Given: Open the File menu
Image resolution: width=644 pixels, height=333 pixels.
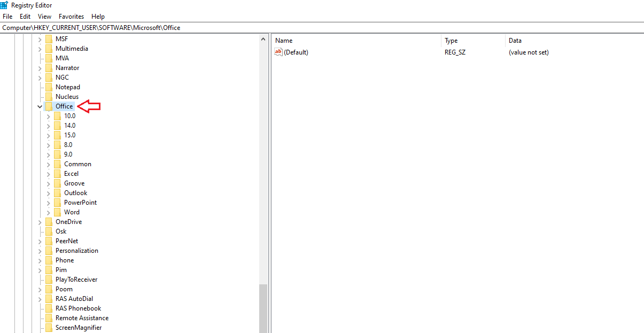Looking at the screenshot, I should pos(7,17).
